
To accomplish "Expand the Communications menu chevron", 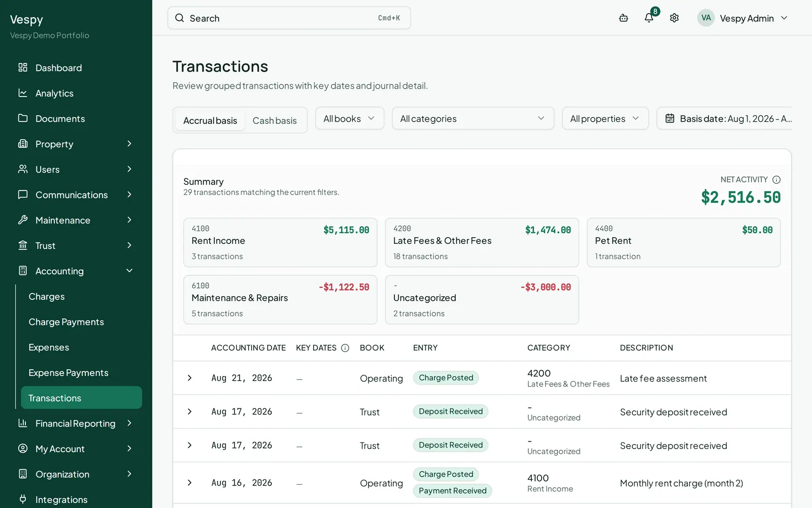I will click(x=129, y=195).
